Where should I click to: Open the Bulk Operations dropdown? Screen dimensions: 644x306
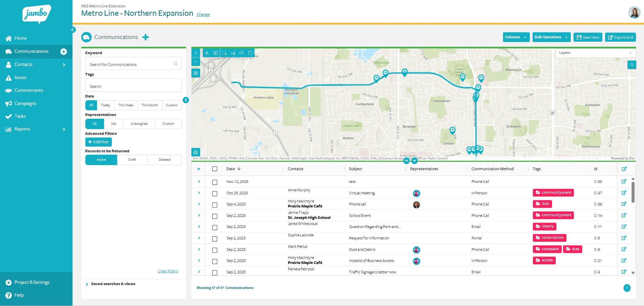(551, 37)
